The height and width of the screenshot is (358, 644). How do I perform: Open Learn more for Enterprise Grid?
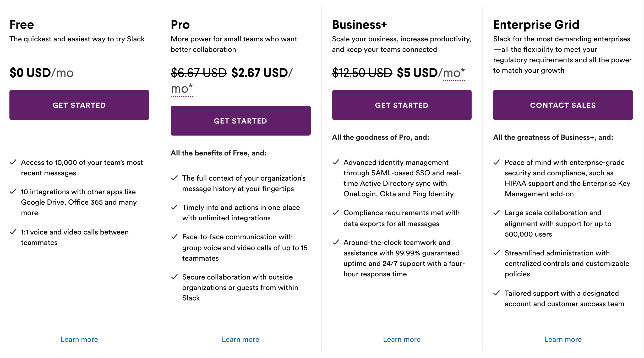563,339
